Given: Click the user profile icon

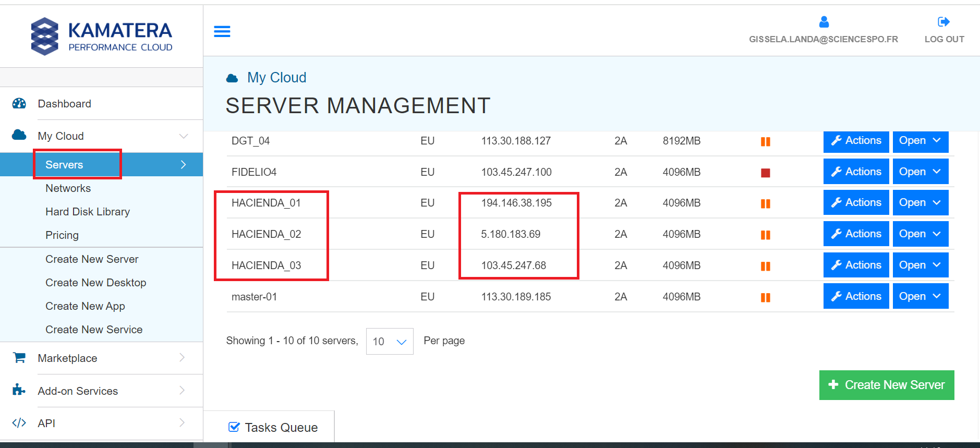Looking at the screenshot, I should coord(824,22).
